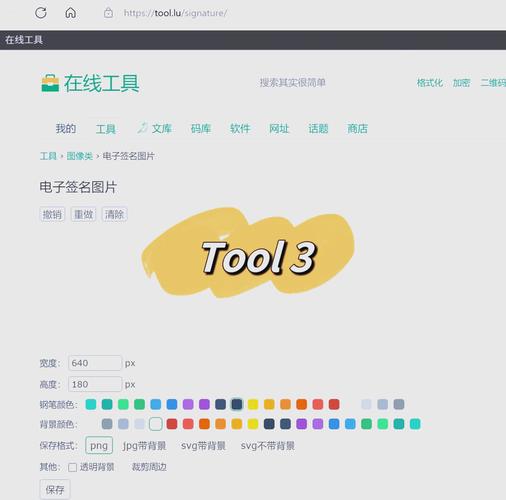Enable the 透明背景 checkbox
Image resolution: width=506 pixels, height=500 pixels.
tap(72, 467)
